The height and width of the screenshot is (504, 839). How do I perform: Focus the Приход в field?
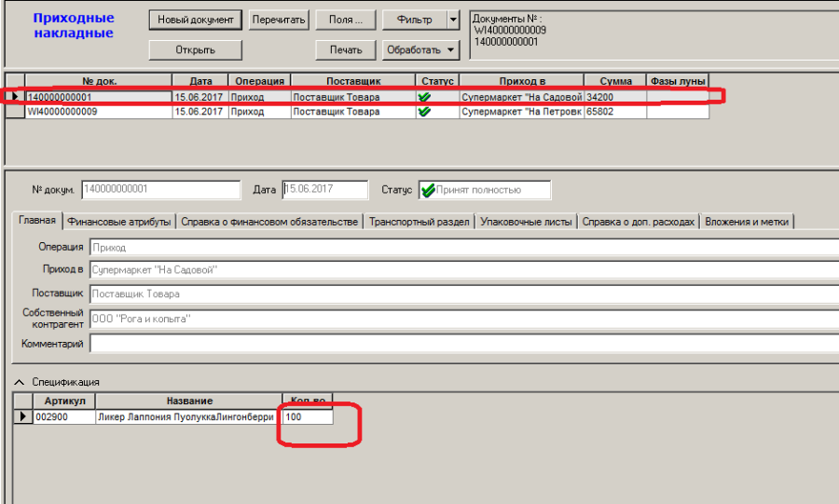(x=464, y=270)
